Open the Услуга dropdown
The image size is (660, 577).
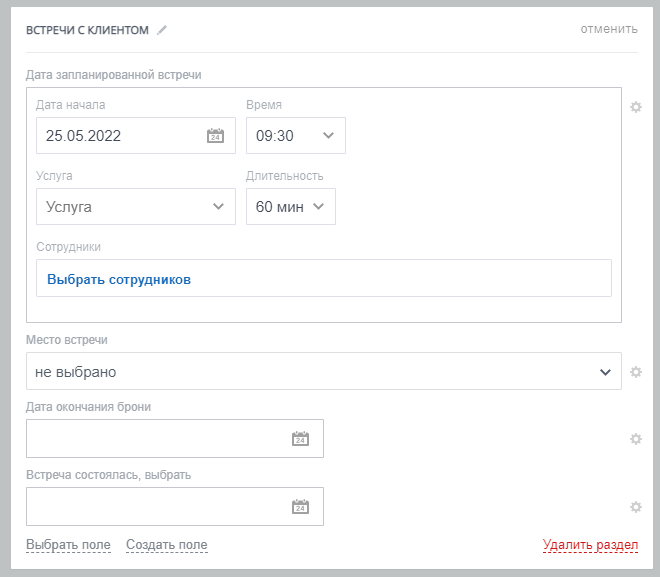[x=135, y=207]
